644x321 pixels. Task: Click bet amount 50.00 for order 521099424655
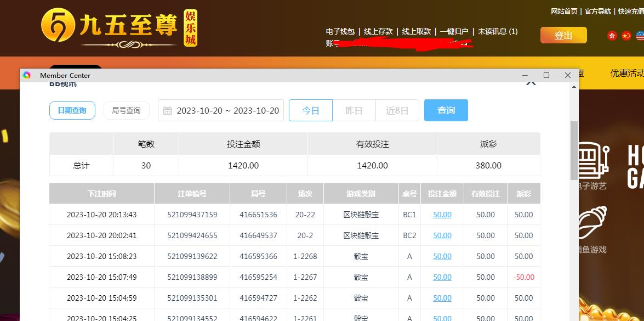coord(442,235)
